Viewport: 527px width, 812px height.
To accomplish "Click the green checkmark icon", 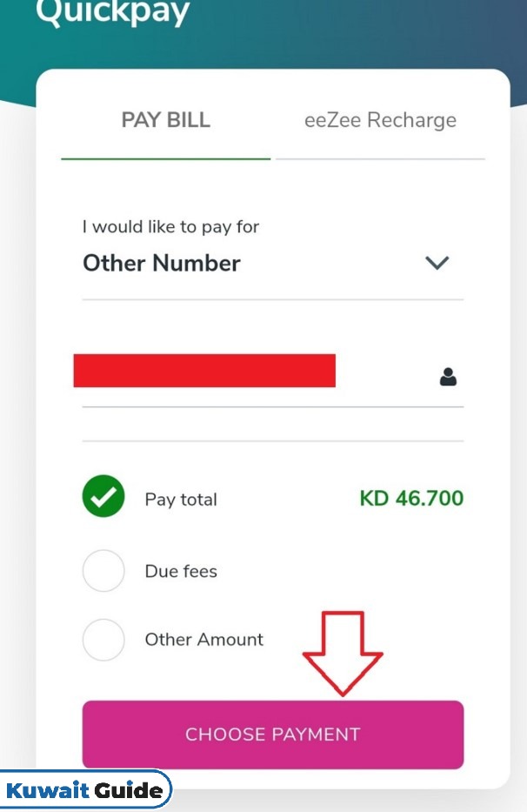I will 103,496.
